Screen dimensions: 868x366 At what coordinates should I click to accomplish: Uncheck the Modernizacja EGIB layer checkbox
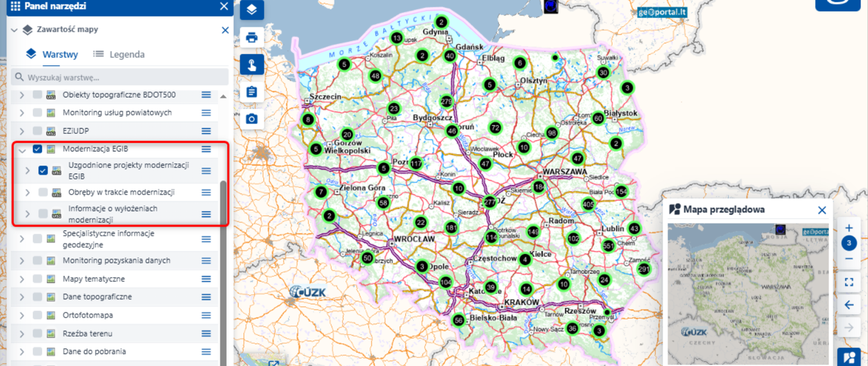tap(38, 149)
